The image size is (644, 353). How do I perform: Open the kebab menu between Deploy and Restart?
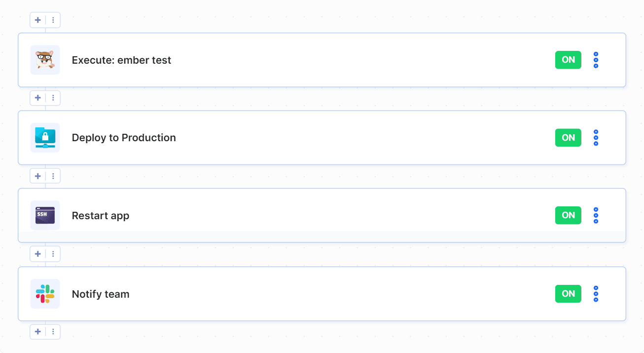point(53,176)
